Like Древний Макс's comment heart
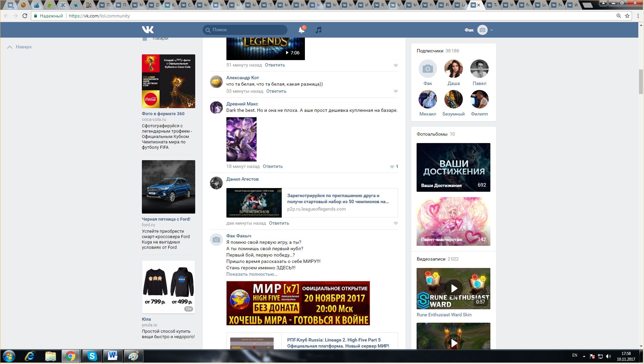This screenshot has height=364, width=644. pos(392,167)
